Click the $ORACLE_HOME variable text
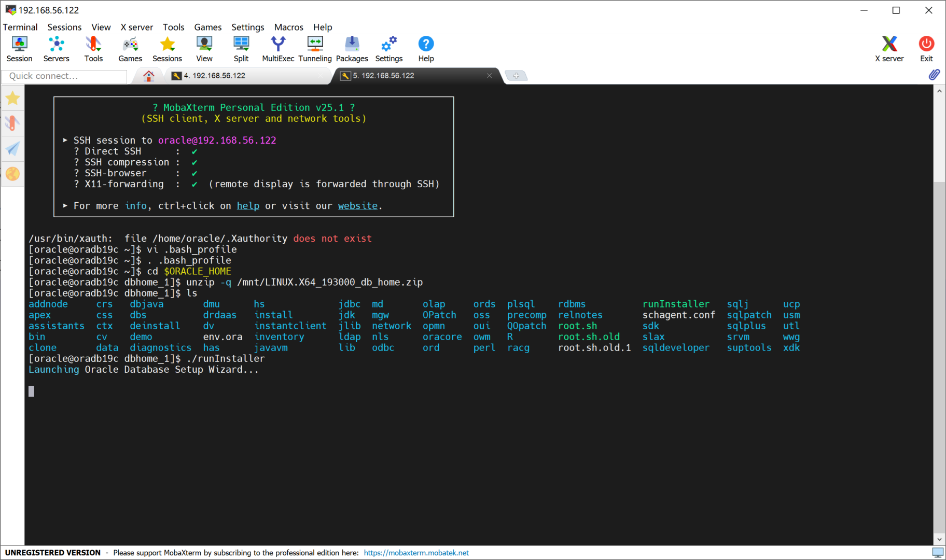Screen dimensions: 946x560 [x=198, y=272]
